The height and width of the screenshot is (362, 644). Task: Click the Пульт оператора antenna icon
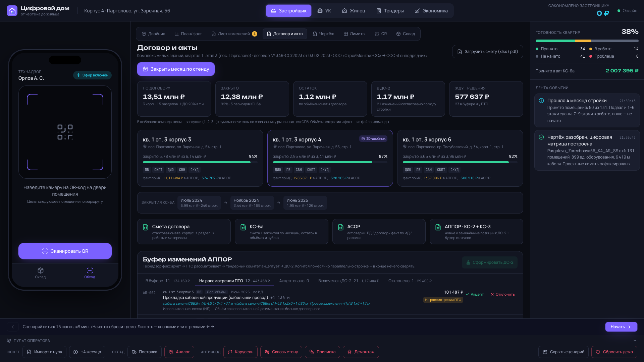[x=9, y=341]
